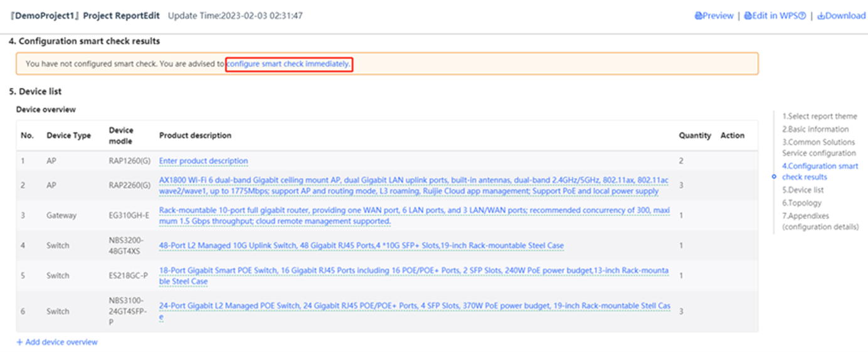Viewport: 868px width, 352px height.
Task: Navigate to Common Solutions Service configuration
Action: (x=818, y=147)
